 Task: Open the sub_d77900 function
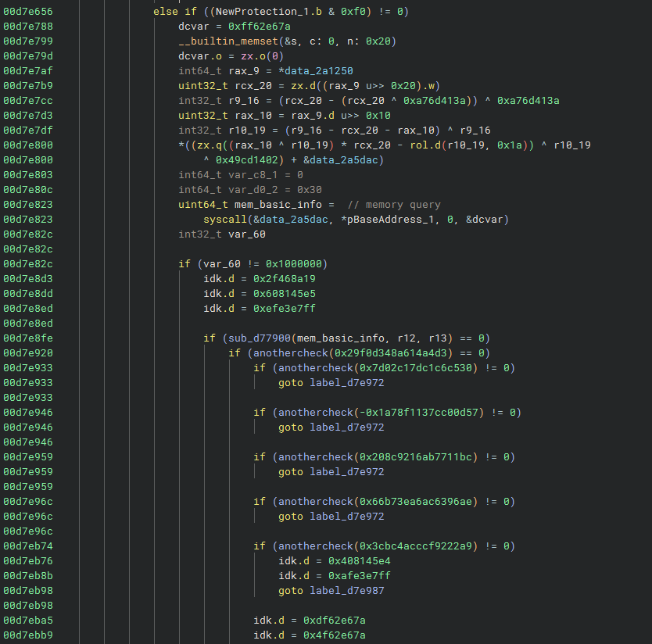(260, 338)
